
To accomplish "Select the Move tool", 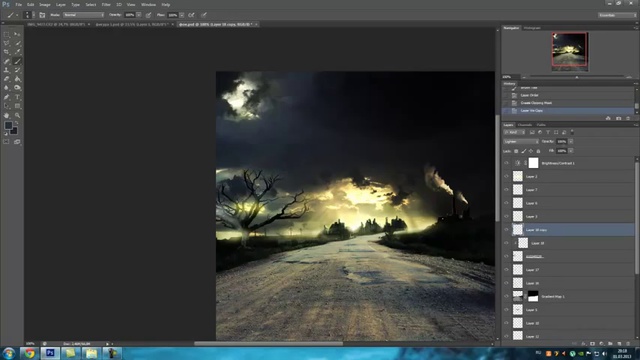I will tap(17, 34).
